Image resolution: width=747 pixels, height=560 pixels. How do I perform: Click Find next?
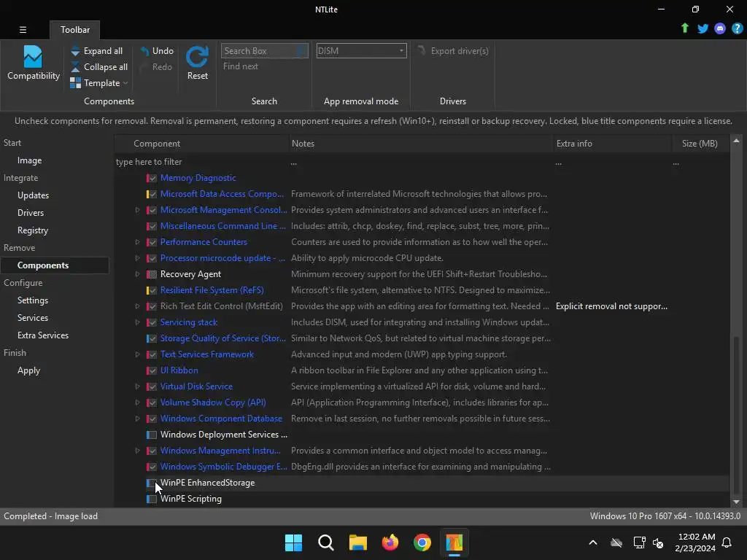coord(241,66)
